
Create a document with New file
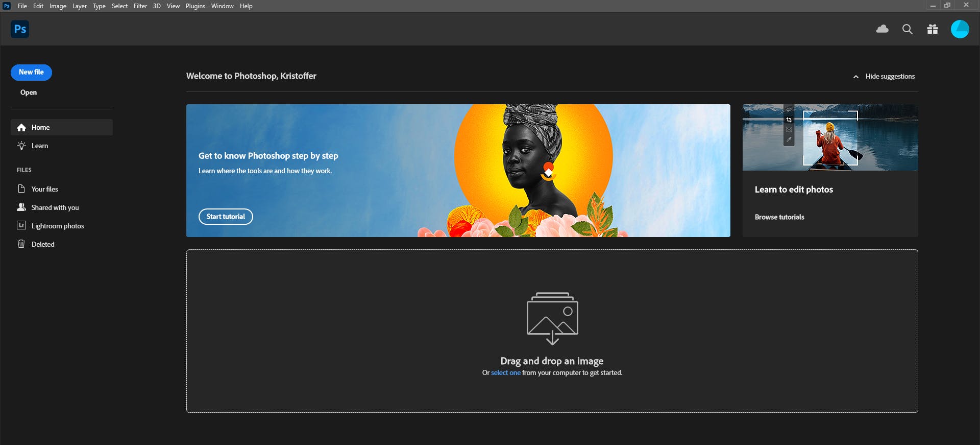point(31,73)
